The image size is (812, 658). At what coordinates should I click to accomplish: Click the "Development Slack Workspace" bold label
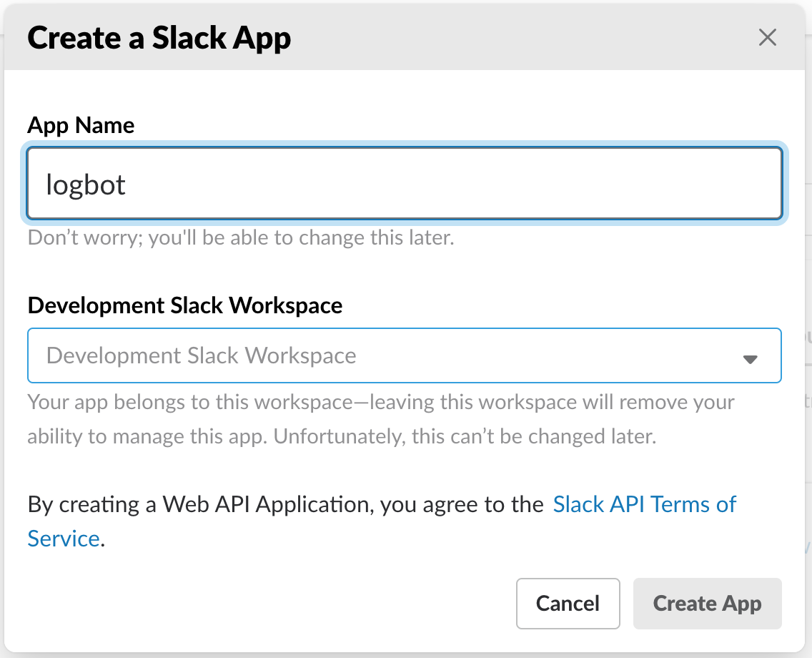pyautogui.click(x=185, y=305)
